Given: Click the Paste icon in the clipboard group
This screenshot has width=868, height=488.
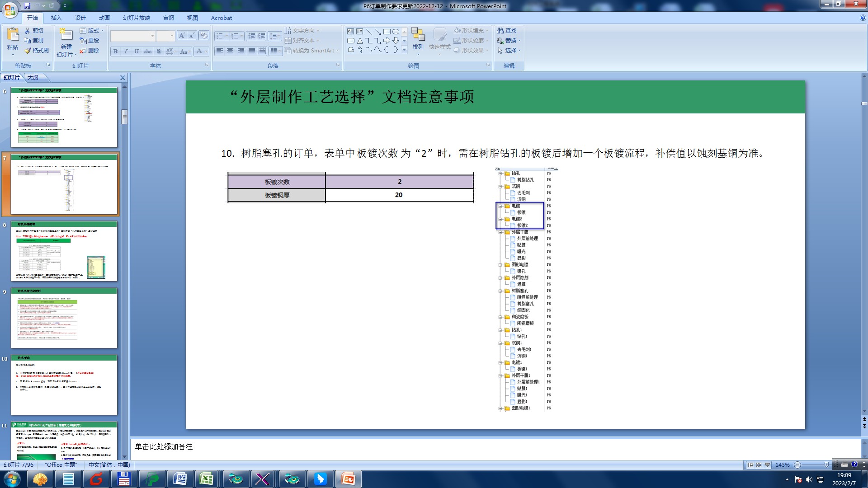Looking at the screenshot, I should click(13, 35).
